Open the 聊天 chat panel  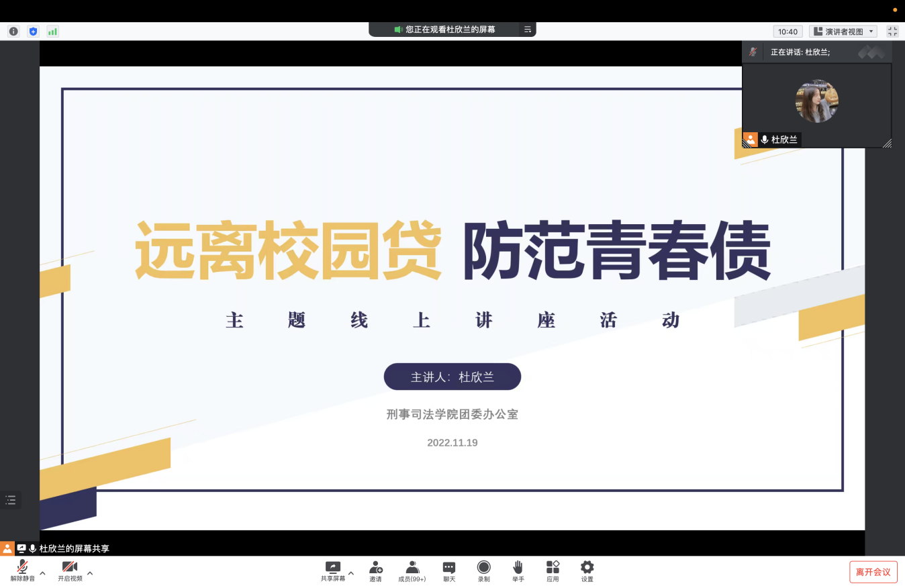click(x=449, y=568)
